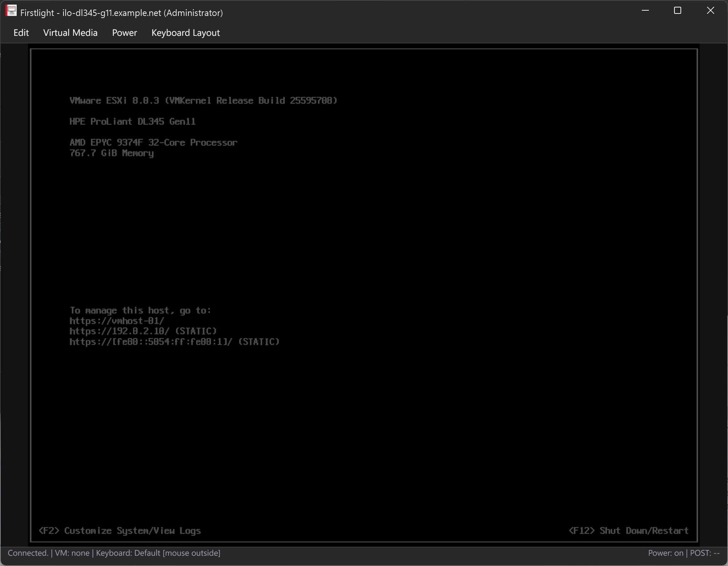Image resolution: width=728 pixels, height=566 pixels.
Task: Open the Keyboard Layout menu
Action: (186, 33)
